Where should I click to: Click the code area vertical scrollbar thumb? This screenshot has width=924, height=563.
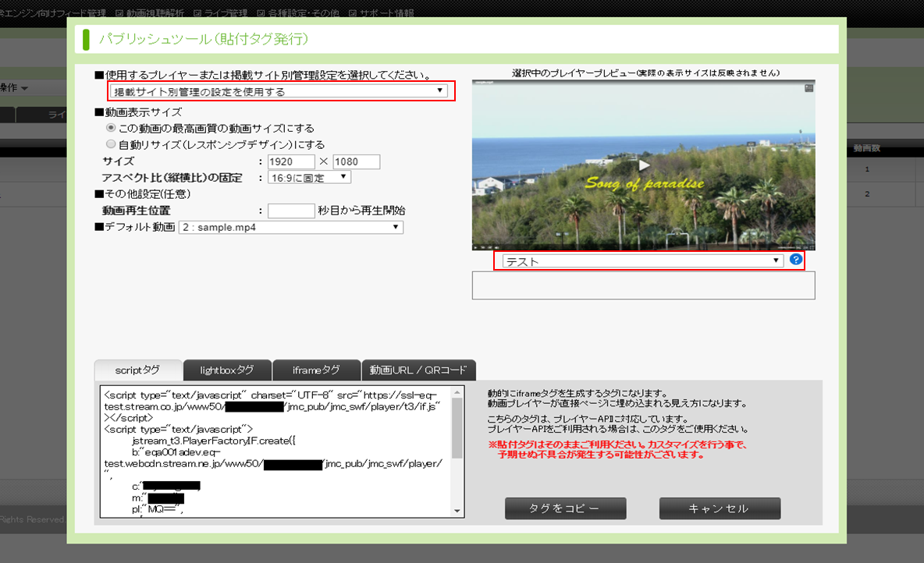tap(457, 427)
